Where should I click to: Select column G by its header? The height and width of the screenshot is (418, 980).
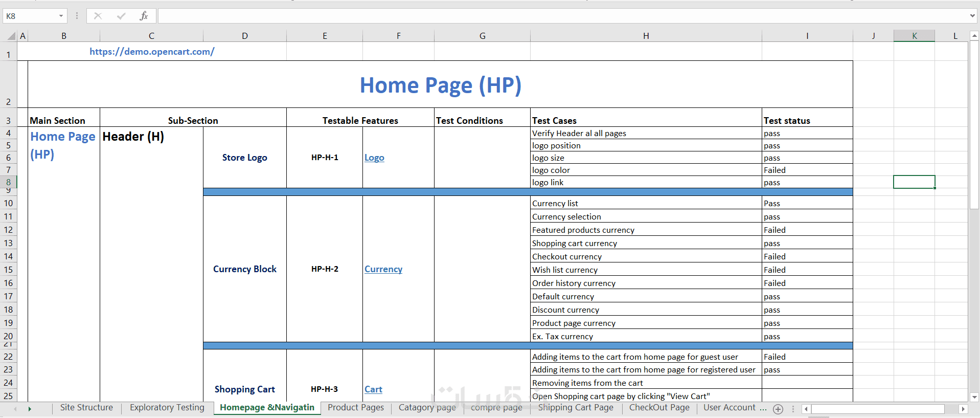coord(482,36)
